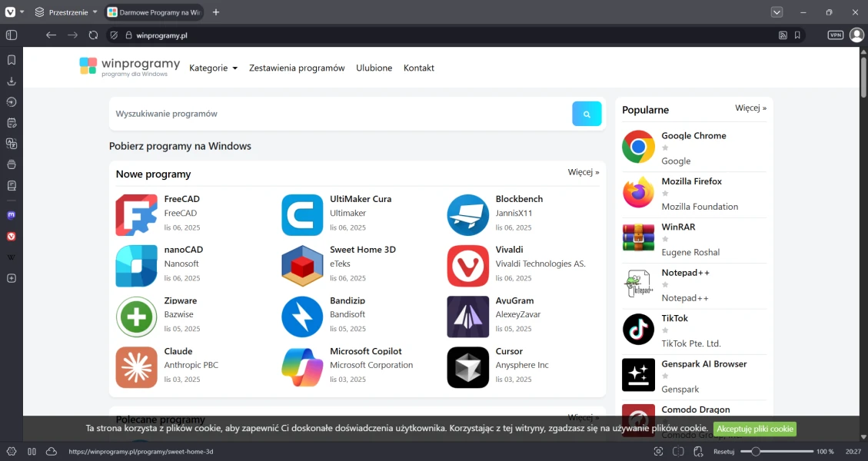Open the Wikipedia web panel
868x461 pixels.
12,257
